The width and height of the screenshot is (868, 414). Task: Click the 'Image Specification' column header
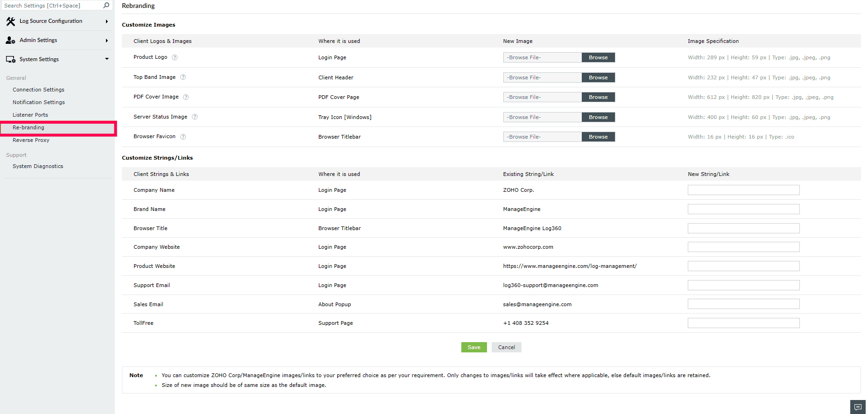pos(713,41)
